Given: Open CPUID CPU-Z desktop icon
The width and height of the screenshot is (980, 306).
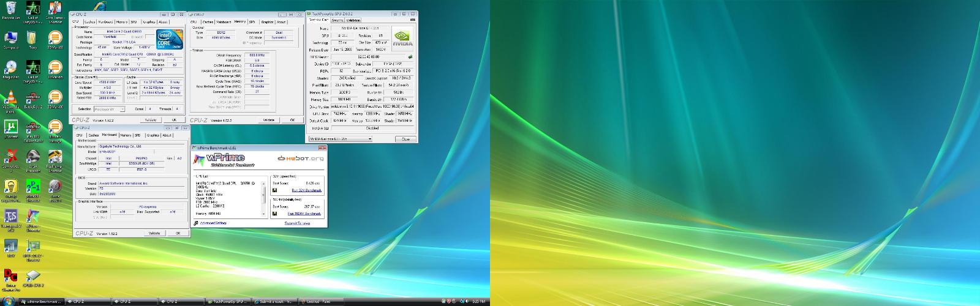Looking at the screenshot, I should (x=32, y=279).
